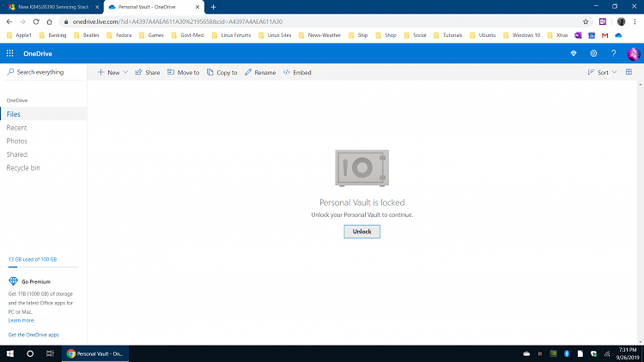Go back to previous page
The image size is (644, 362).
[x=9, y=21]
